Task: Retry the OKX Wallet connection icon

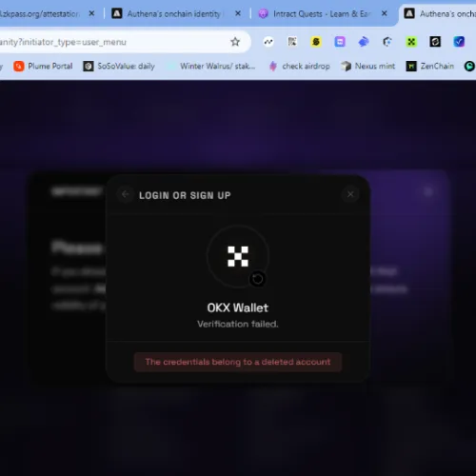Action: pos(257,279)
